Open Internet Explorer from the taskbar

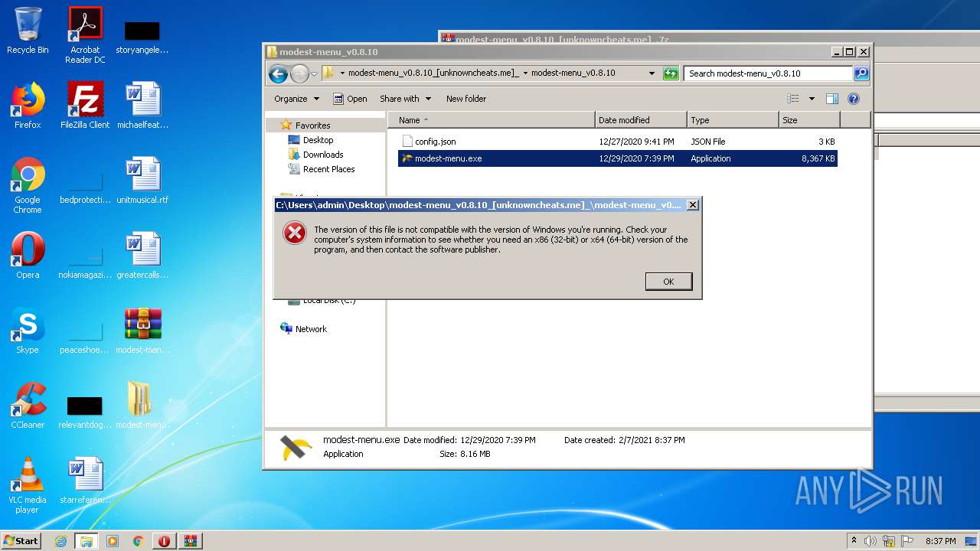click(x=61, y=541)
